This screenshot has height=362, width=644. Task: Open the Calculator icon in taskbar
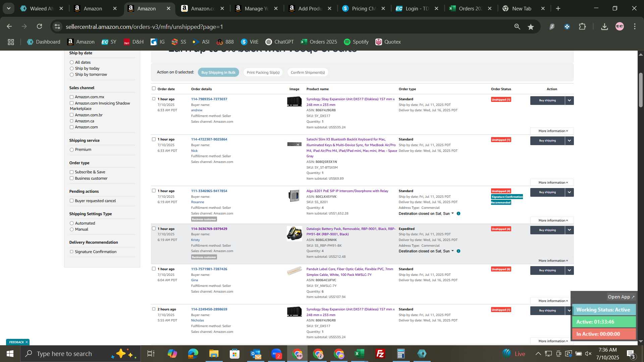(401, 354)
